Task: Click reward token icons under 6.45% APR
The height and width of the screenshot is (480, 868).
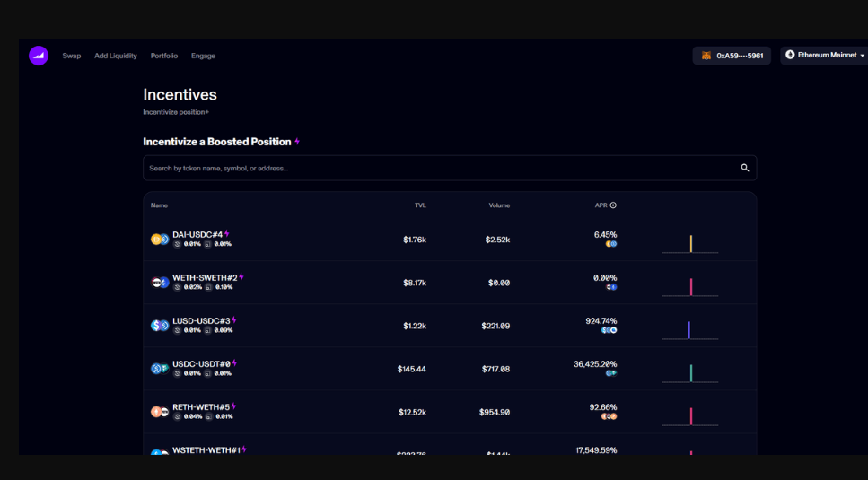Action: [x=611, y=244]
